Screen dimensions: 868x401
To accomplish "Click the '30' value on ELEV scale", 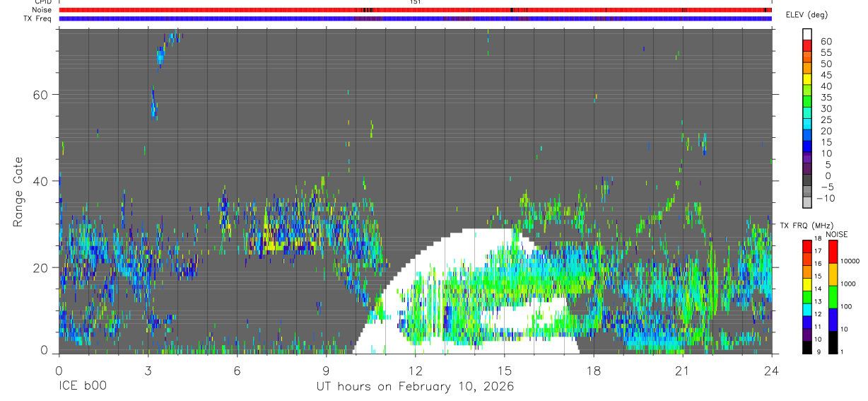I will click(x=826, y=109).
